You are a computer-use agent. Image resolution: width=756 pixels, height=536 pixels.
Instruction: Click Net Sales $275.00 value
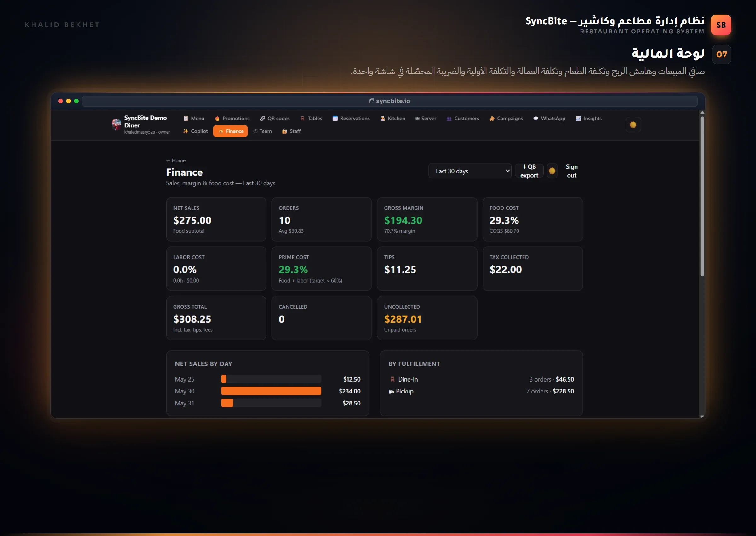(192, 220)
